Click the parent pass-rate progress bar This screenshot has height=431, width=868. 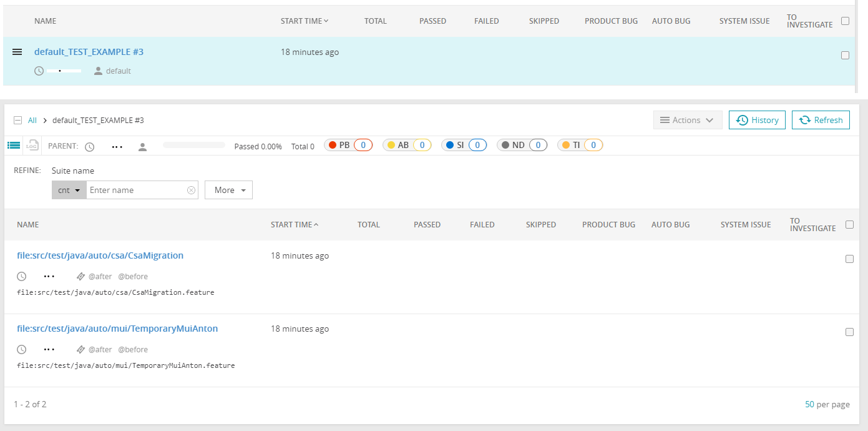pos(194,145)
